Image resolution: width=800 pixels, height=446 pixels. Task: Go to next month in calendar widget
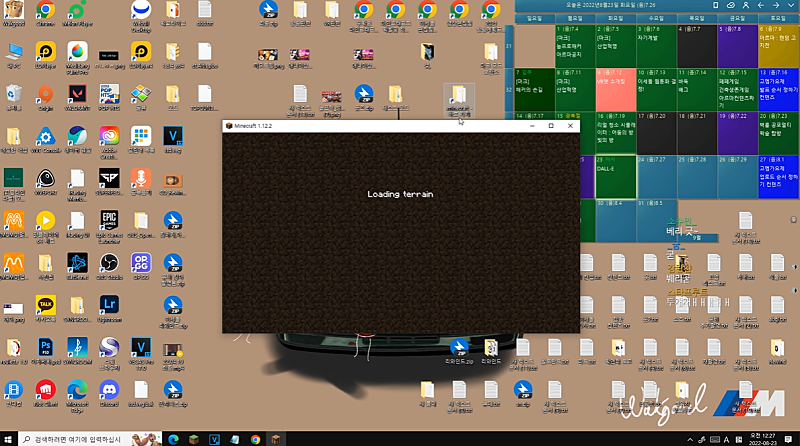click(776, 5)
